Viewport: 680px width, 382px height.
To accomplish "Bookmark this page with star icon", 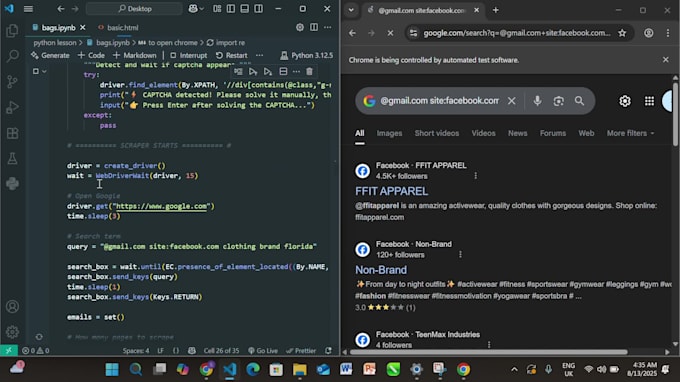I will pos(622,33).
